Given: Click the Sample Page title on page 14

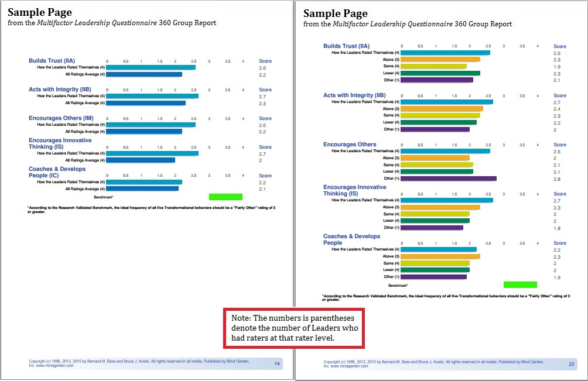Looking at the screenshot, I should click(x=39, y=13).
